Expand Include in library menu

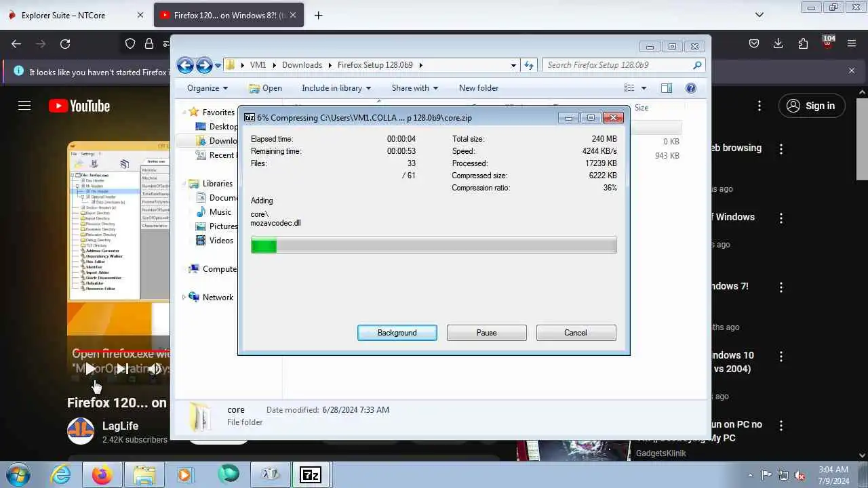coord(336,88)
